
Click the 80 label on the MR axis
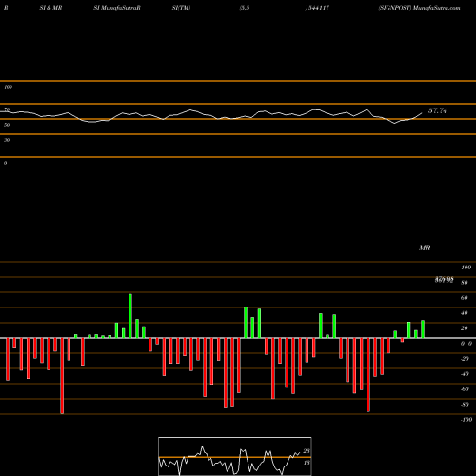point(465,283)
